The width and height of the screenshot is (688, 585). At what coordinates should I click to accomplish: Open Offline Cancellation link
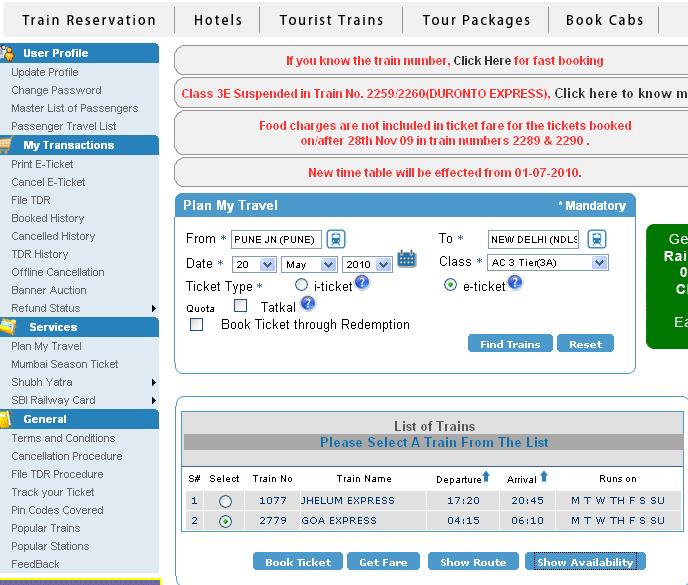coord(58,272)
